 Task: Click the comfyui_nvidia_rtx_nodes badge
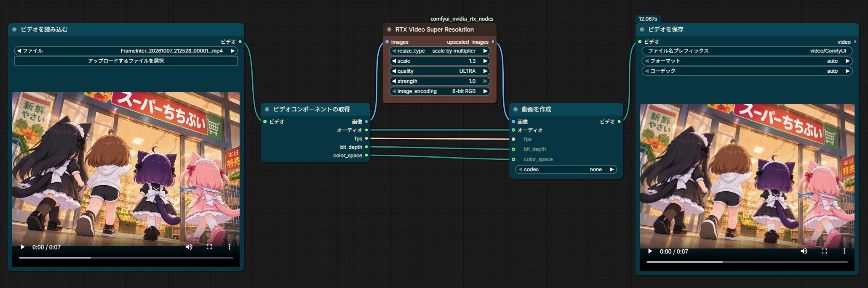click(x=462, y=19)
